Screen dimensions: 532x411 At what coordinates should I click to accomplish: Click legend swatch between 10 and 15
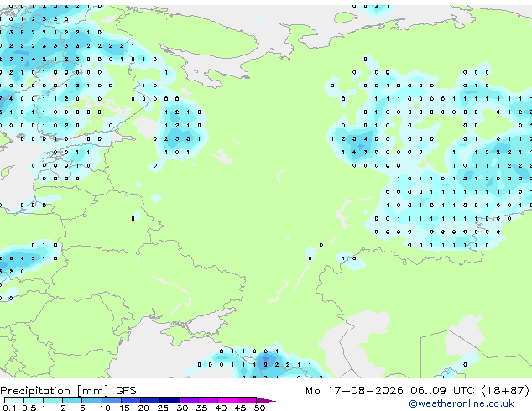click(x=112, y=400)
